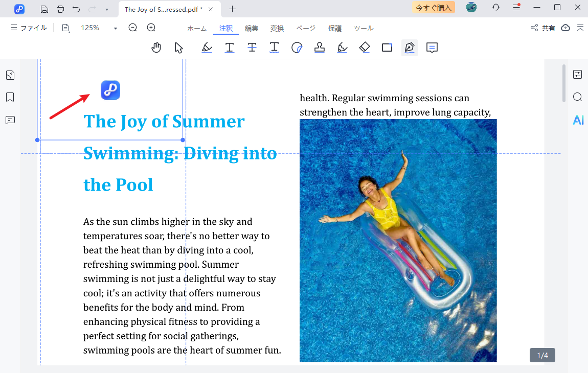
Task: Pick the Stamp tool
Action: point(320,48)
